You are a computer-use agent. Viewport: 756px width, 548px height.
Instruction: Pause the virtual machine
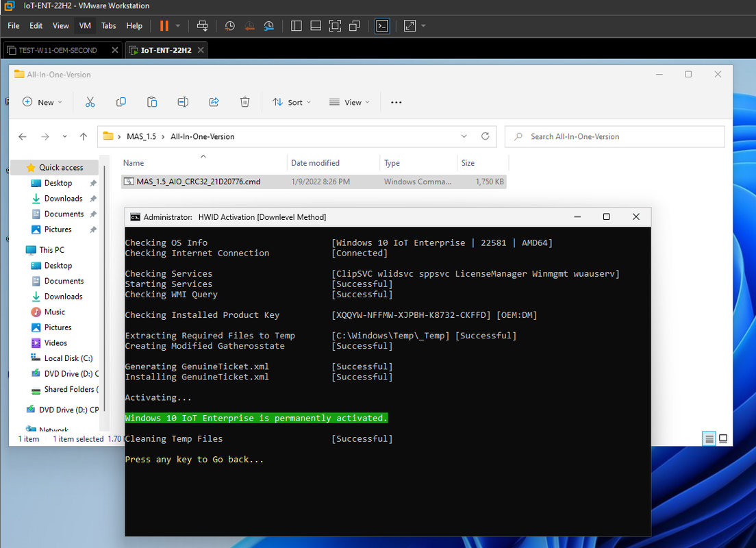(x=164, y=26)
